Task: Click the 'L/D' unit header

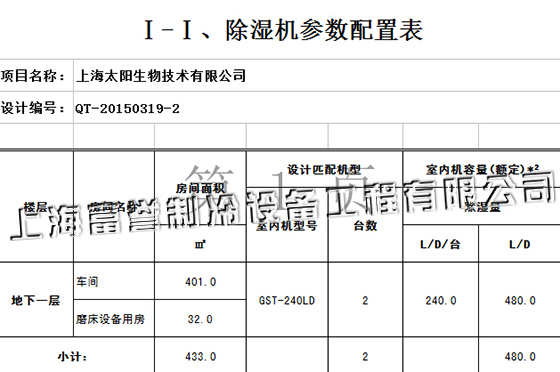Action: click(520, 244)
